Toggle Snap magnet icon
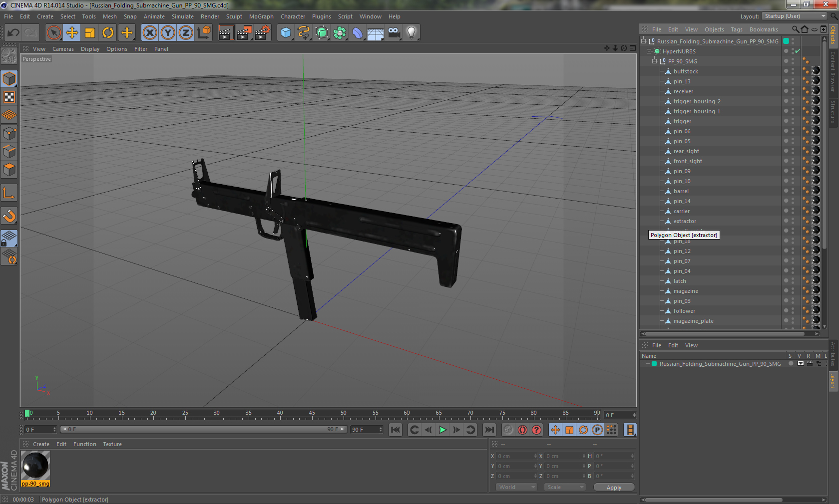Viewport: 839px width, 504px height. tap(9, 216)
